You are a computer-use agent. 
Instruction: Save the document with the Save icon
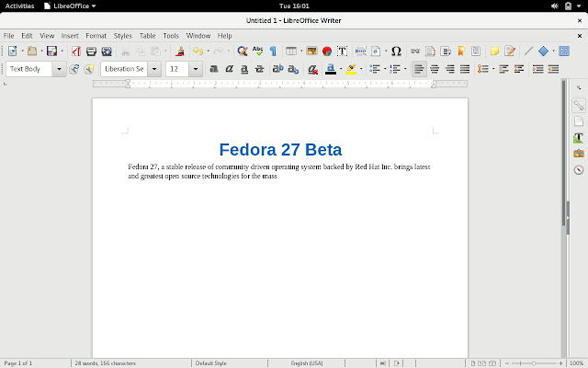51,51
